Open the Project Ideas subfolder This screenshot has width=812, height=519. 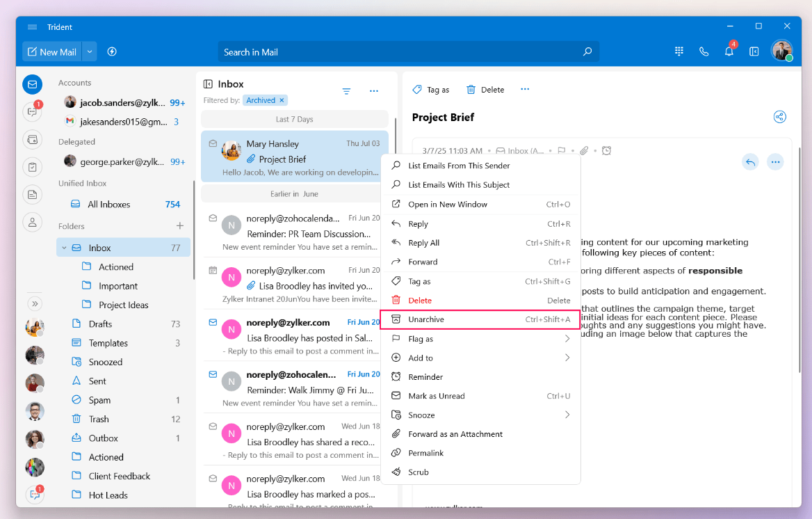tap(124, 305)
